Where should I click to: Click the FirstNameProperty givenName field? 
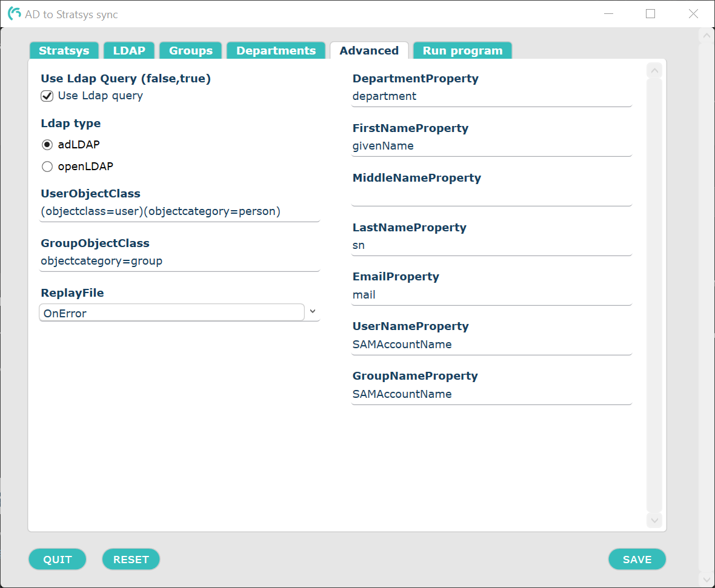click(x=491, y=147)
